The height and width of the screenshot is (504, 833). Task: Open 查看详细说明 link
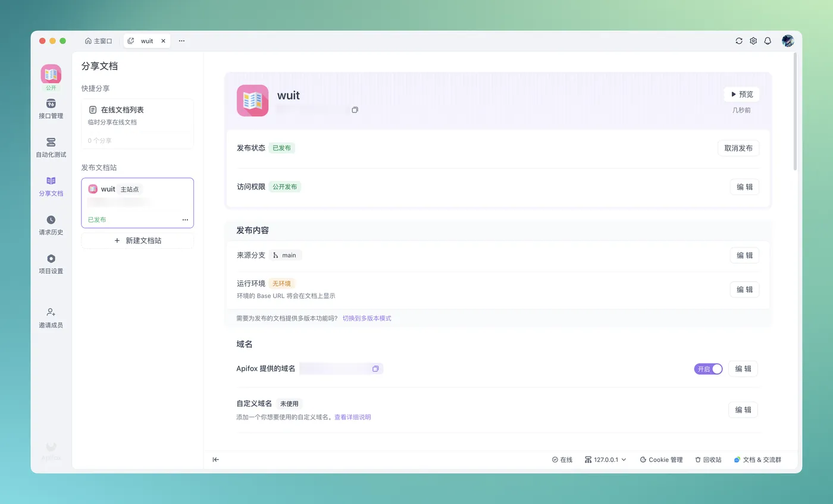[x=352, y=417]
